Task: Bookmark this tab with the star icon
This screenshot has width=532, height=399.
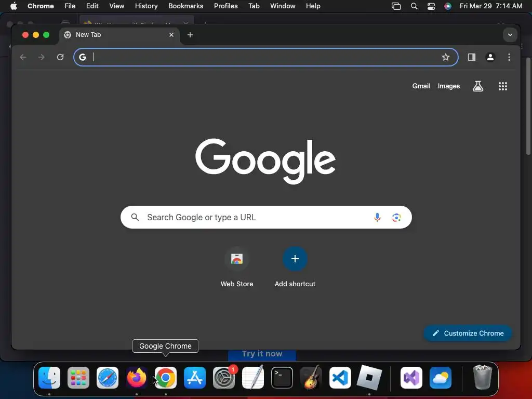Action: pos(445,57)
